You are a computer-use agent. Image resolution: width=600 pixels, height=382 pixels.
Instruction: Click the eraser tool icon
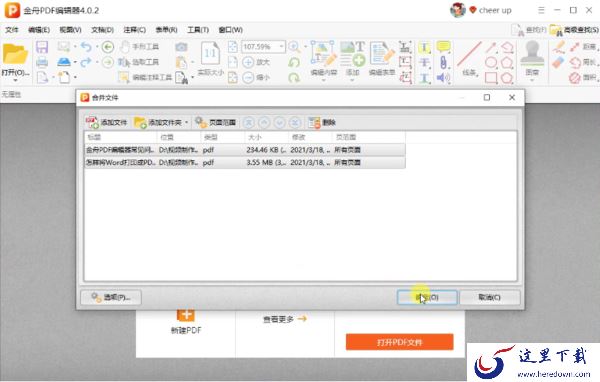[558, 62]
